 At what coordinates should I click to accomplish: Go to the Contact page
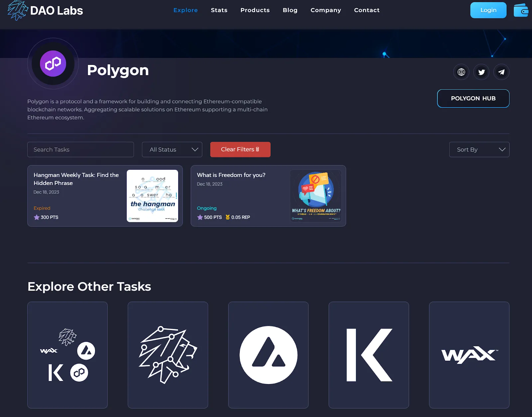[x=367, y=10]
